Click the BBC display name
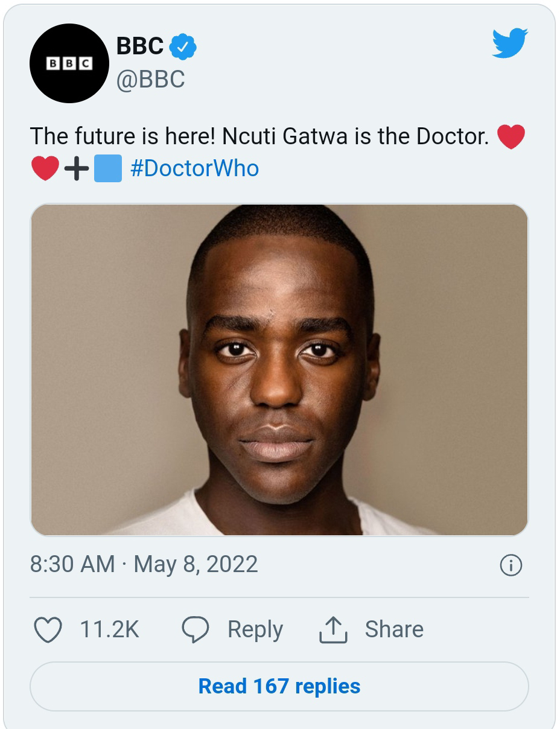 click(x=139, y=46)
